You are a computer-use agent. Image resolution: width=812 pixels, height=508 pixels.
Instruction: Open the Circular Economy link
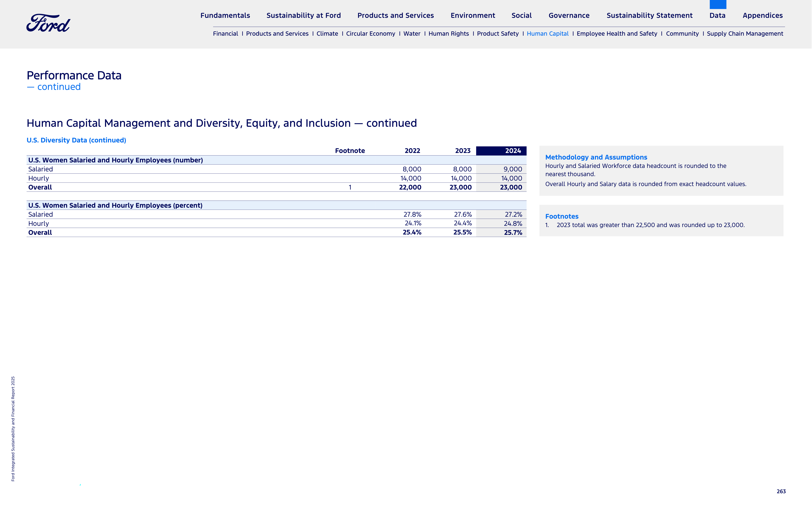[371, 34]
